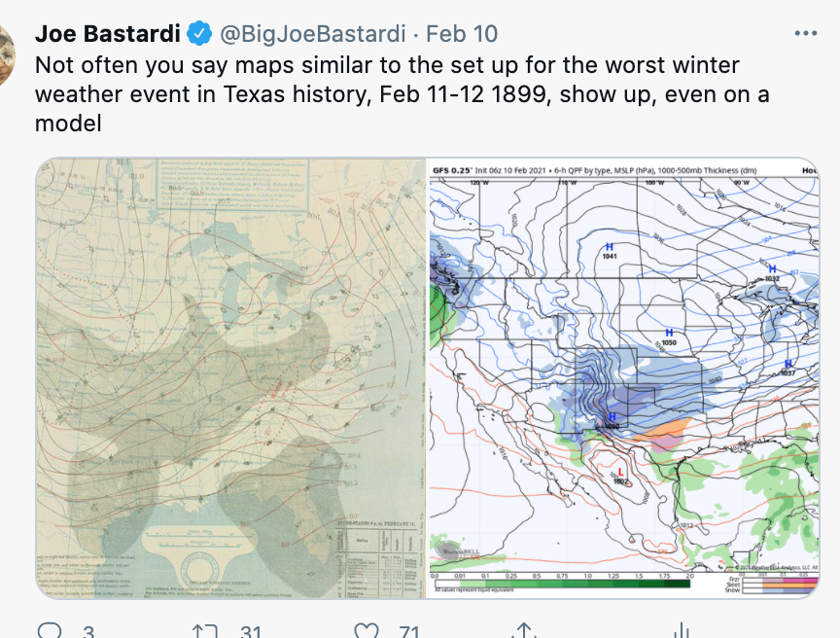
Task: Open tweet analytics bar chart icon
Action: click(683, 631)
